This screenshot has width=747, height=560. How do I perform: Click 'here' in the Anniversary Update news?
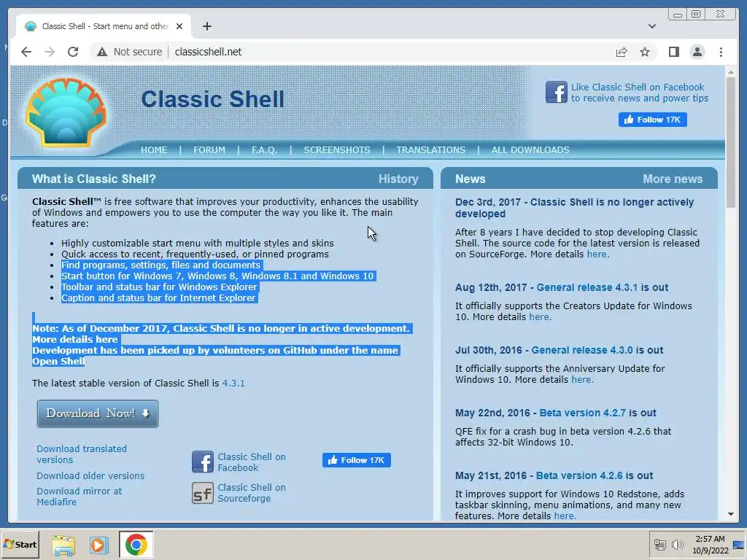point(582,379)
